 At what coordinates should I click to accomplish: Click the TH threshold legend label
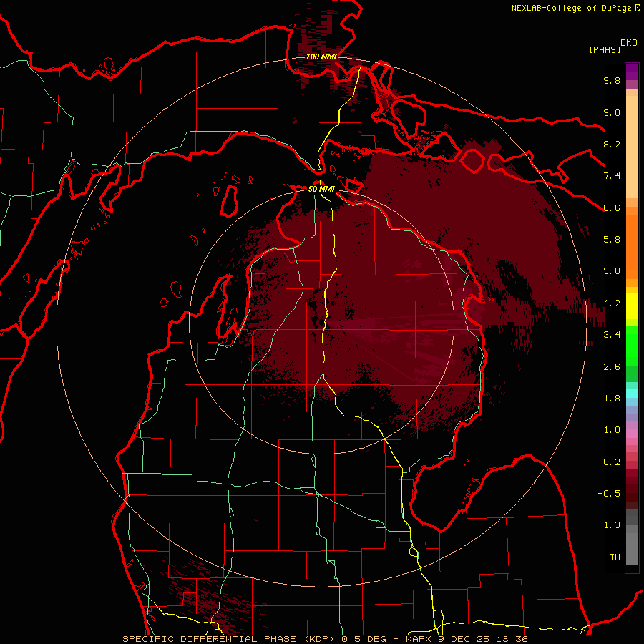tap(615, 557)
